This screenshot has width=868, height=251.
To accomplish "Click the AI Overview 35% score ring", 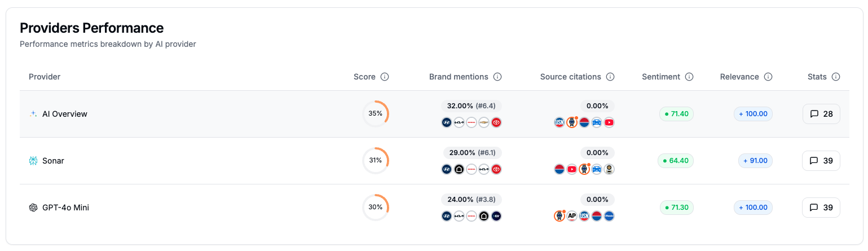I will pyautogui.click(x=376, y=114).
